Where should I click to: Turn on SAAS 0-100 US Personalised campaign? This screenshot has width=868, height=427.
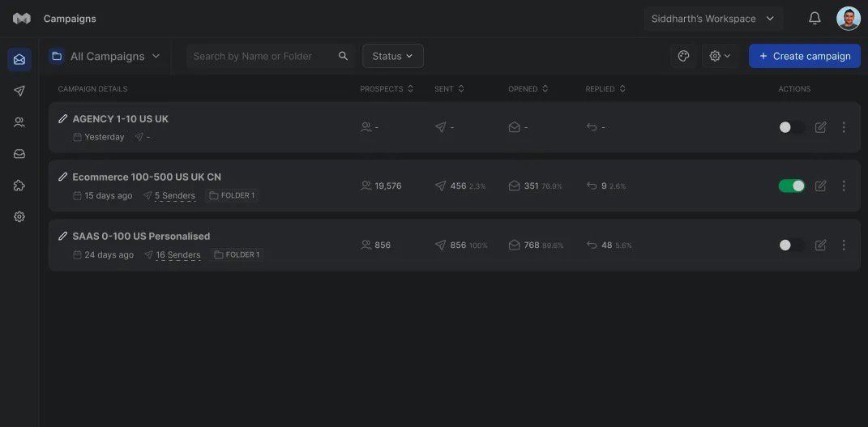coord(791,245)
